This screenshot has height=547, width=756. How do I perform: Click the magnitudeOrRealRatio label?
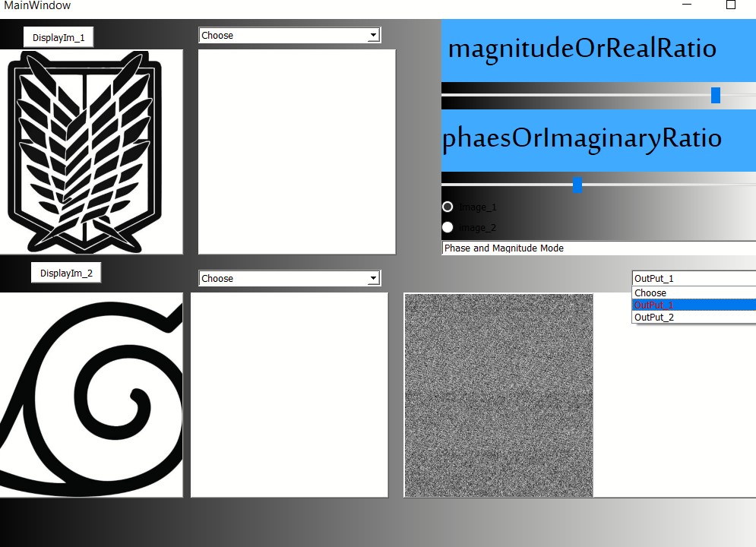coord(598,51)
